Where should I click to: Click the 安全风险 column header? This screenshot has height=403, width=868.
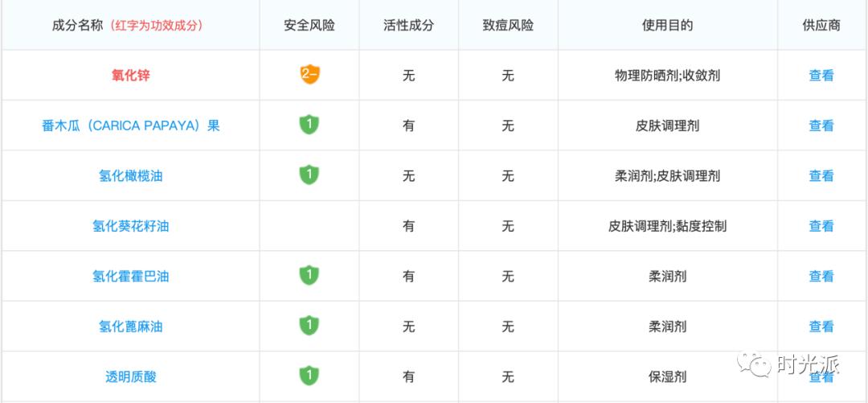pos(309,26)
